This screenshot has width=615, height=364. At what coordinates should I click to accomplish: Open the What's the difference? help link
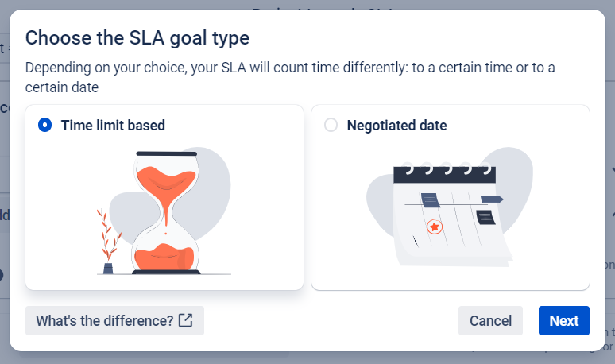[x=104, y=320]
